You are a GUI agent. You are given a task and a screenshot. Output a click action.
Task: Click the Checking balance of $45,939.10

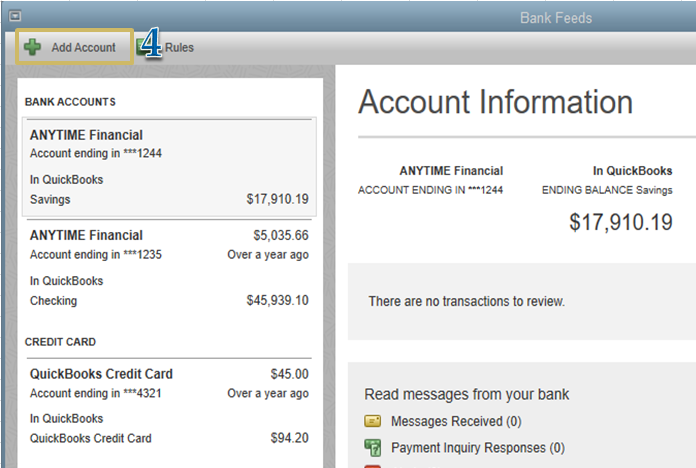(x=277, y=300)
